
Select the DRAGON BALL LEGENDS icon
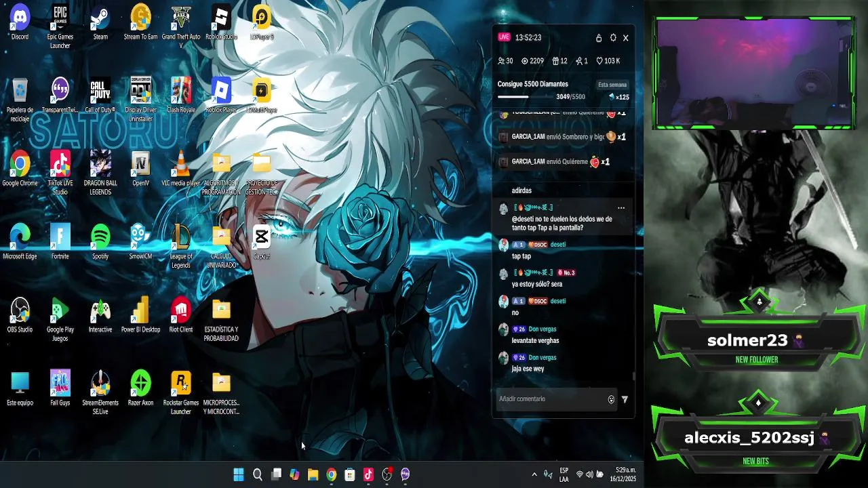click(100, 173)
